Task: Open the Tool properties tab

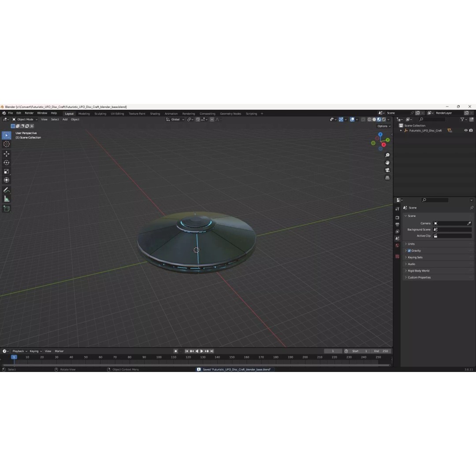Action: pos(397,208)
